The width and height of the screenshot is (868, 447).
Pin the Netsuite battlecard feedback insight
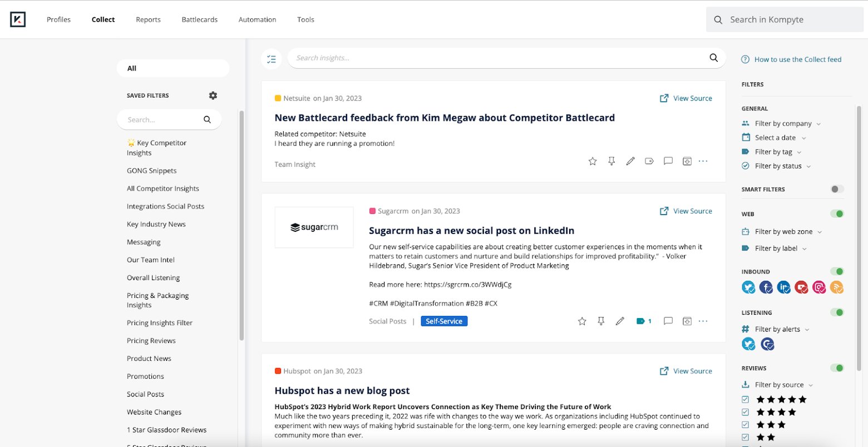click(x=611, y=161)
